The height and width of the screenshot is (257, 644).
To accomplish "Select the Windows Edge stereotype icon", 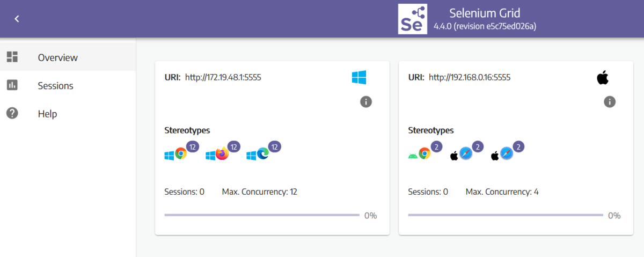I will click(x=258, y=154).
